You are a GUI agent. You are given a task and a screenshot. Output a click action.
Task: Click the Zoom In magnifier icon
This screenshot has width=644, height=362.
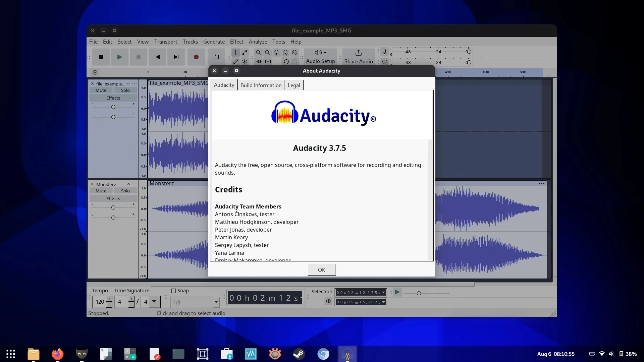click(258, 53)
